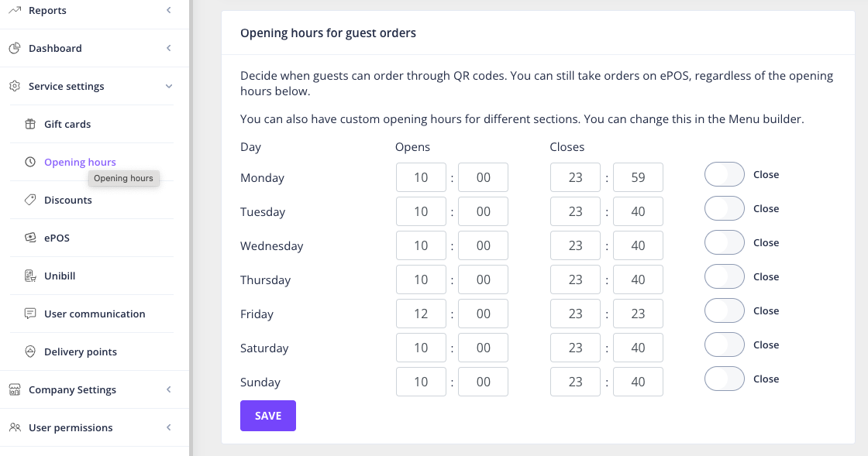Click the Discounts tag icon
Screen dimensions: 868x456
(x=30, y=200)
